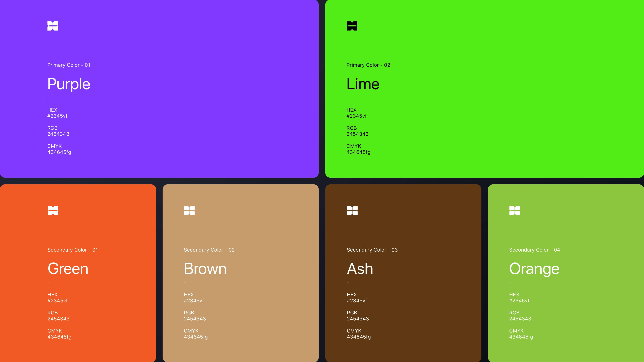644x362 pixels.
Task: Click CMYK value on Lime card
Action: tap(358, 152)
